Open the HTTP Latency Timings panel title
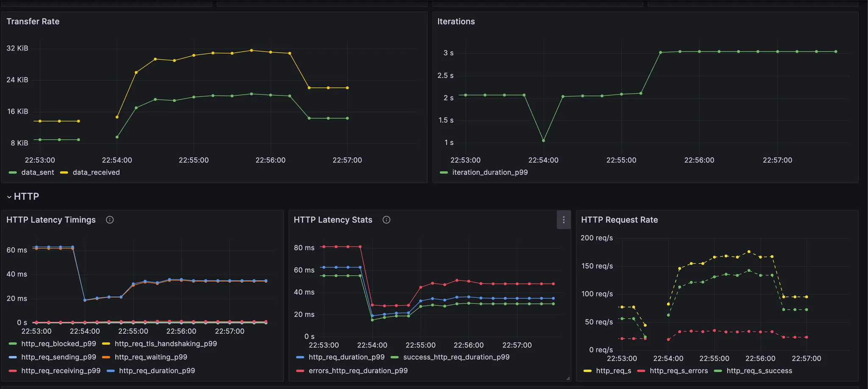Image resolution: width=868 pixels, height=389 pixels. click(51, 220)
